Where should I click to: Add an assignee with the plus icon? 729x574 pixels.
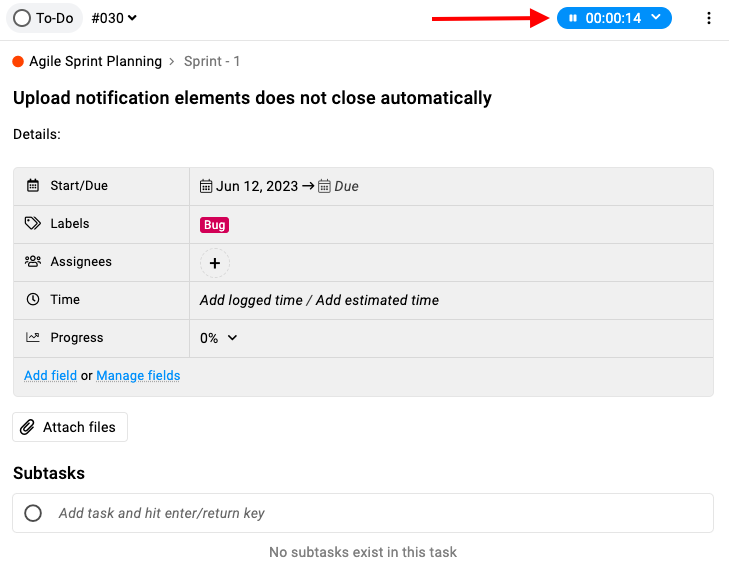pyautogui.click(x=215, y=263)
